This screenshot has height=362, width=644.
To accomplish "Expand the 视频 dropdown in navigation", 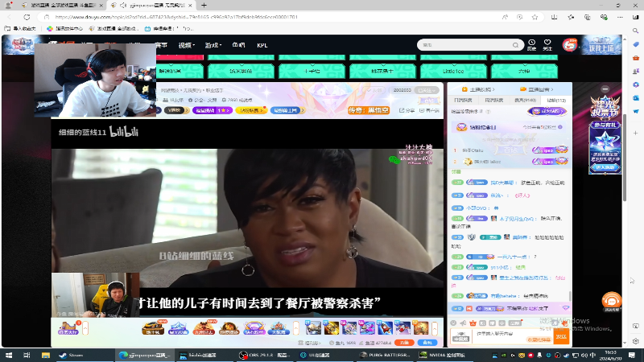I will click(x=187, y=45).
